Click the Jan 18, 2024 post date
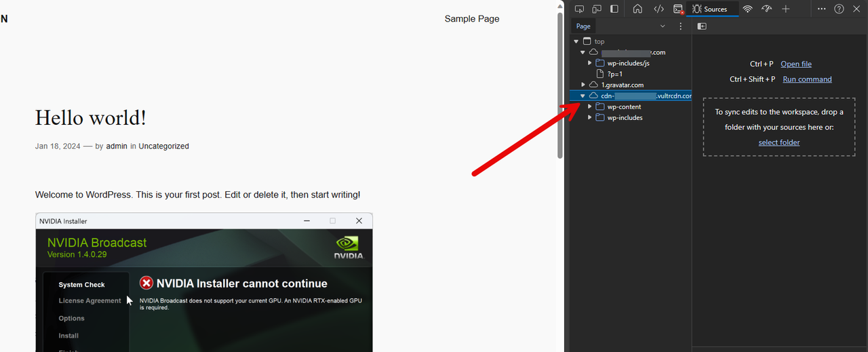 coord(58,146)
